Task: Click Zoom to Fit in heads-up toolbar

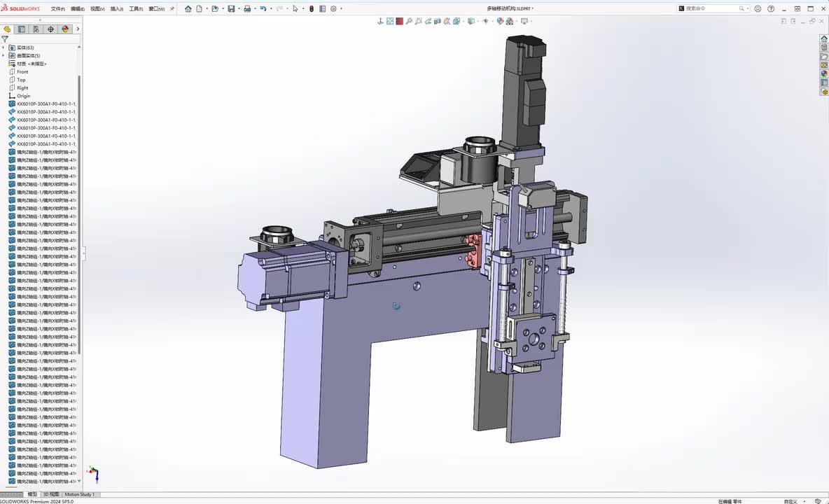Action: pos(390,21)
